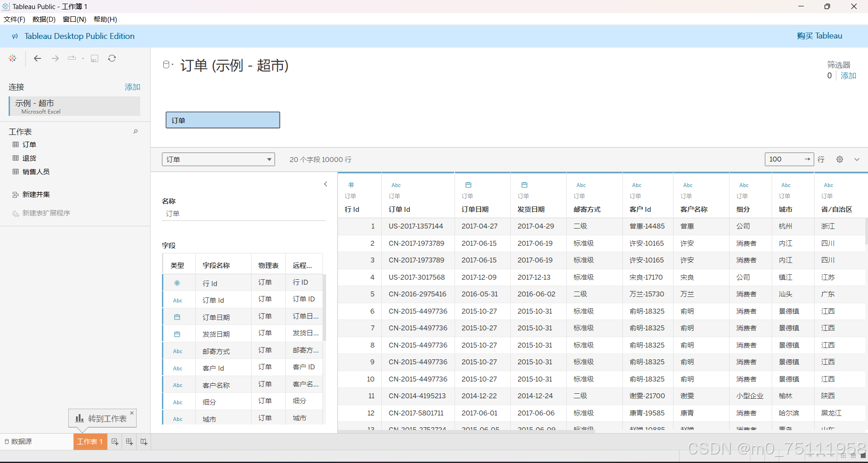Click the number type icon of 行 Id column
868x463 pixels.
[351, 185]
